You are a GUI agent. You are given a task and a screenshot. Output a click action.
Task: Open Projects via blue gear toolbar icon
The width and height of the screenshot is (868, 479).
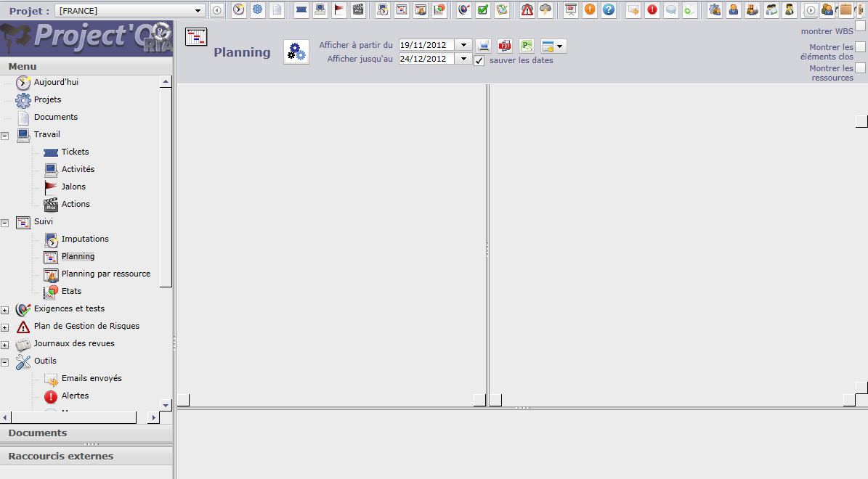pos(257,9)
